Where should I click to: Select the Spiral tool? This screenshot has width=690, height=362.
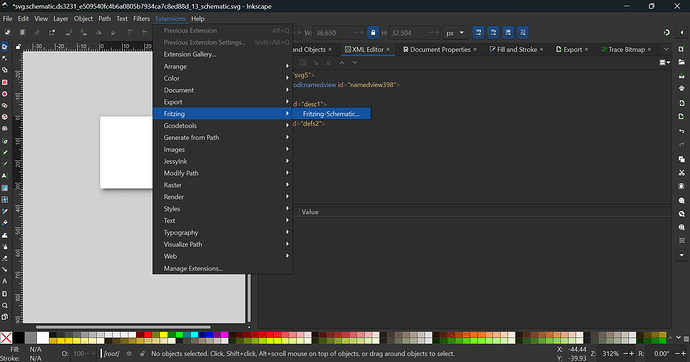pyautogui.click(x=5, y=129)
